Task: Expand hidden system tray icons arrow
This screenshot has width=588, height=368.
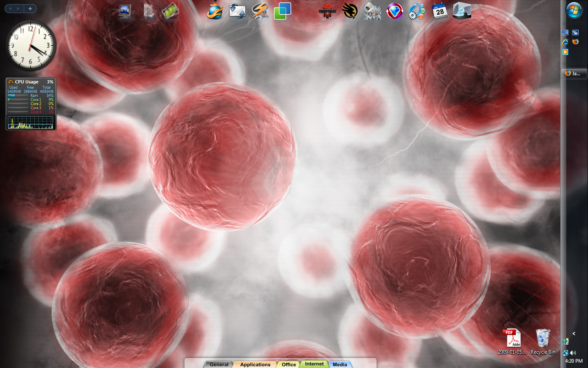Action: tap(574, 334)
